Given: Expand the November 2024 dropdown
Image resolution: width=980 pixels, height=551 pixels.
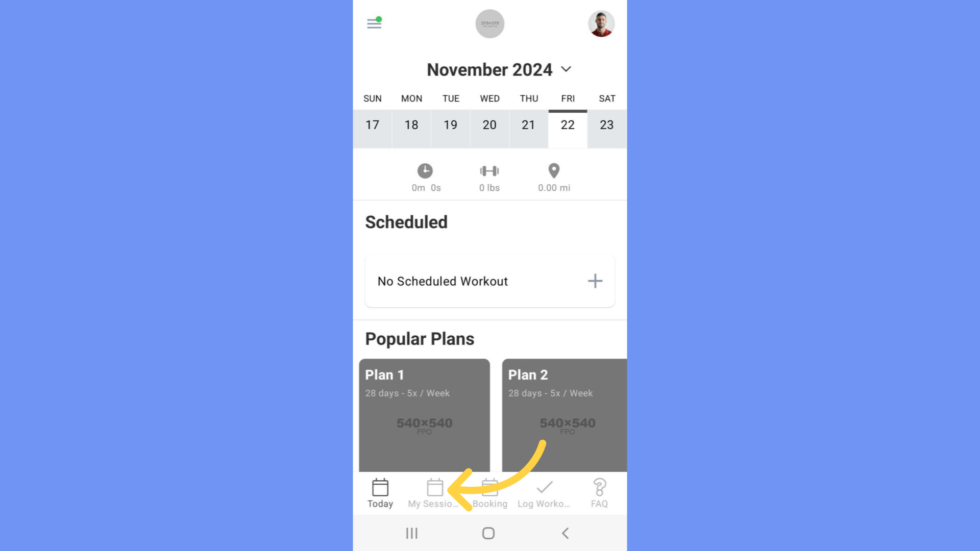Looking at the screenshot, I should coord(567,69).
